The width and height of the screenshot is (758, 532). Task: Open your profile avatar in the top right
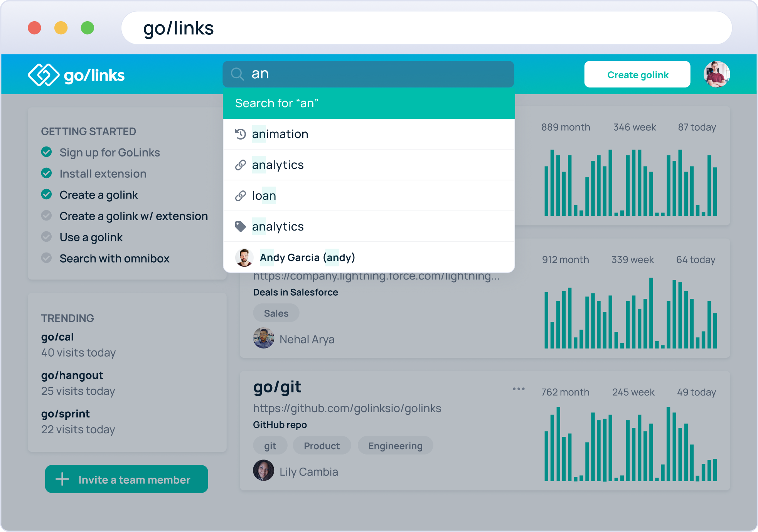(x=716, y=74)
